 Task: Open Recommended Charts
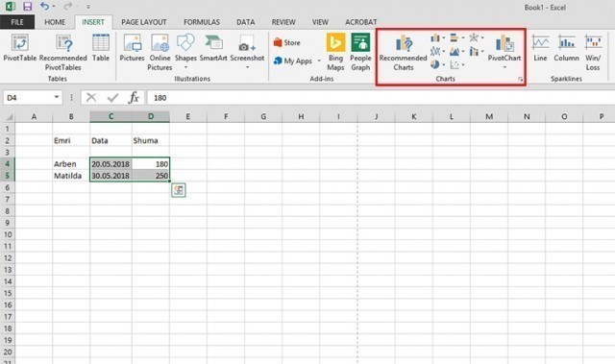coord(404,53)
